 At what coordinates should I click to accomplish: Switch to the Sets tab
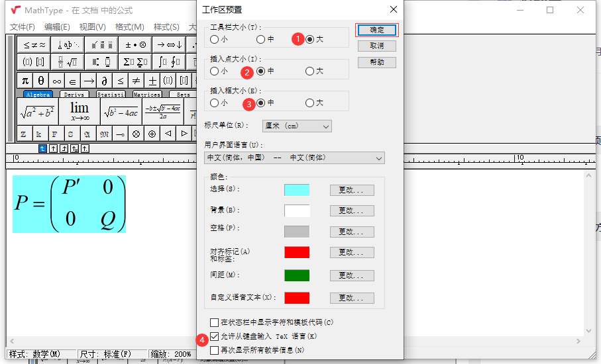click(183, 94)
